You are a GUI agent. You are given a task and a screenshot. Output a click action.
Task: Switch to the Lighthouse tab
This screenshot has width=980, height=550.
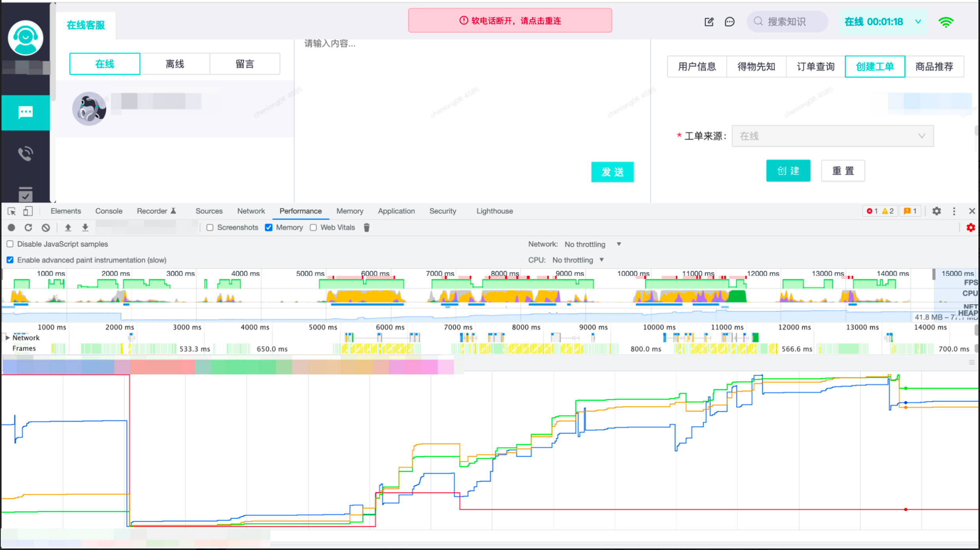[x=494, y=211]
